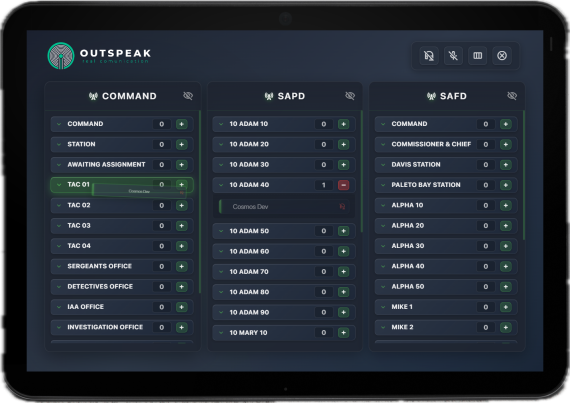Expand the PALETO BAY STATION chevron
This screenshot has height=403, width=570.
(x=383, y=185)
